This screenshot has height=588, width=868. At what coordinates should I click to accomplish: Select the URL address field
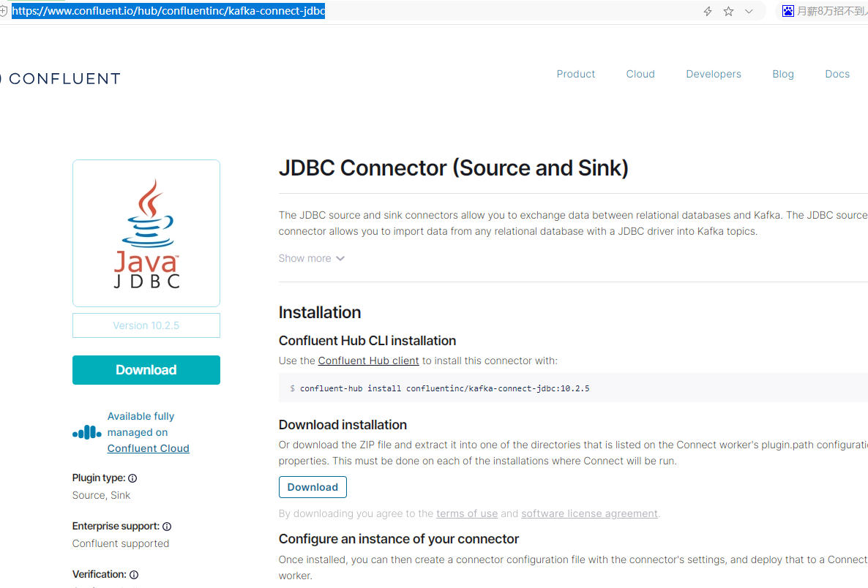point(168,10)
